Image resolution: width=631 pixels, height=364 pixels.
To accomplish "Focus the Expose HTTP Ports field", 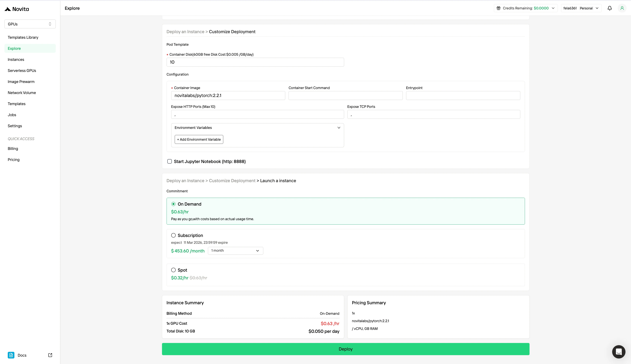I will pos(257,115).
